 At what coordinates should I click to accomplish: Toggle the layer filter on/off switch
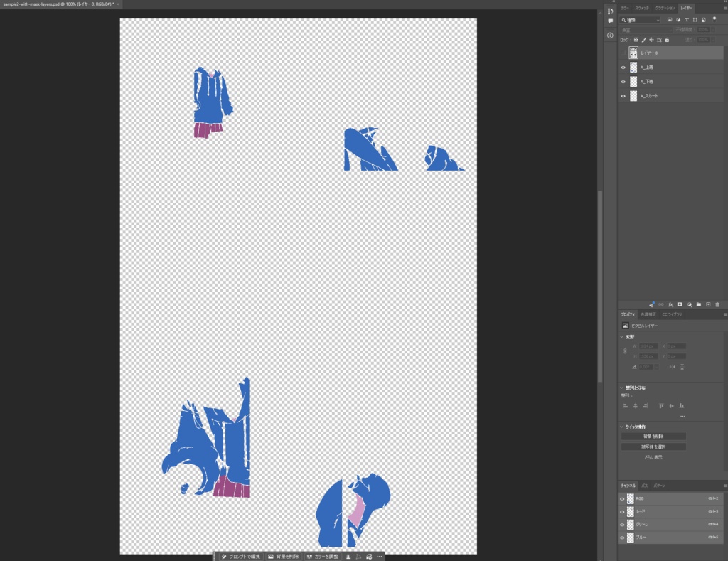click(x=714, y=19)
